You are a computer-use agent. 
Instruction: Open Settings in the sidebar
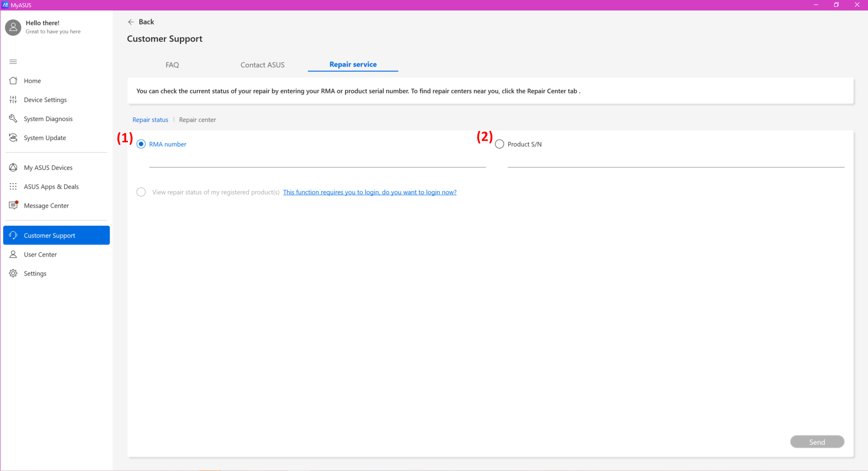(57, 273)
